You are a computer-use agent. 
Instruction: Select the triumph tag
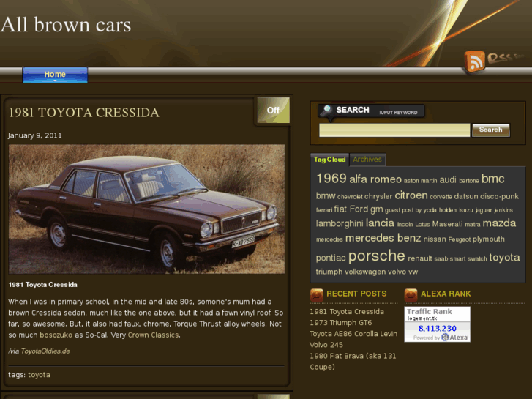(329, 272)
